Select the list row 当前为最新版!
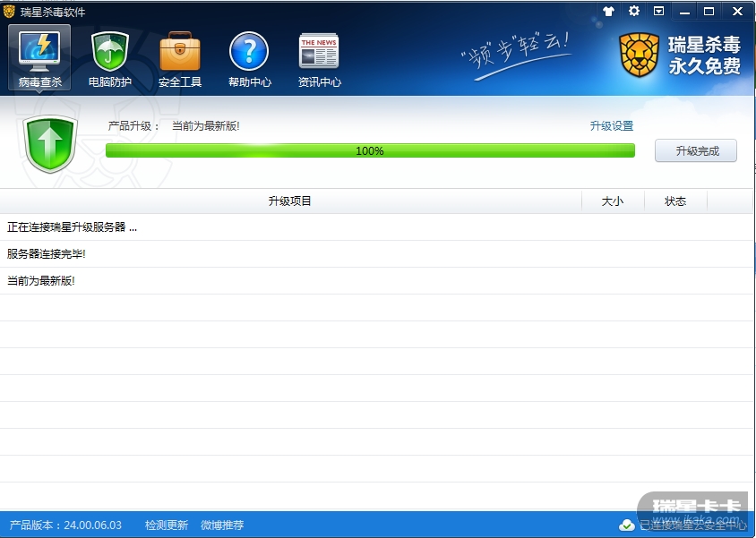756x538 pixels. [376, 281]
